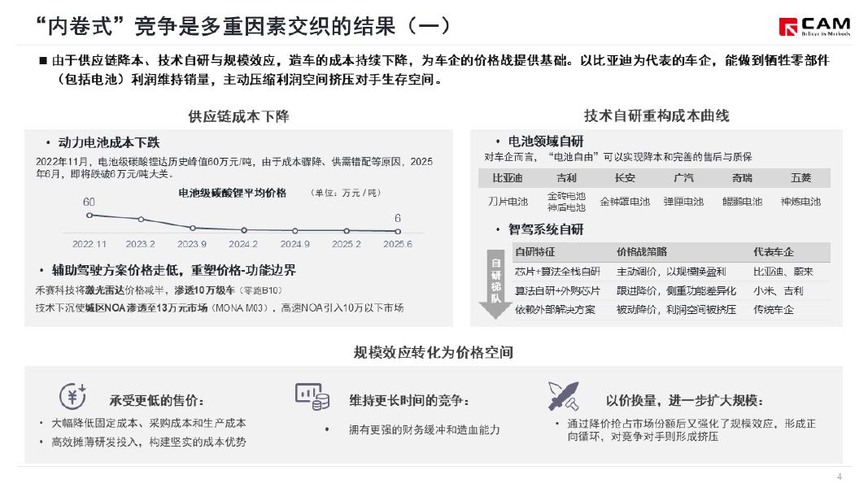The width and height of the screenshot is (868, 488).
Task: Click the 以价换量，进一步扩大规模 heading
Action: click(x=685, y=401)
